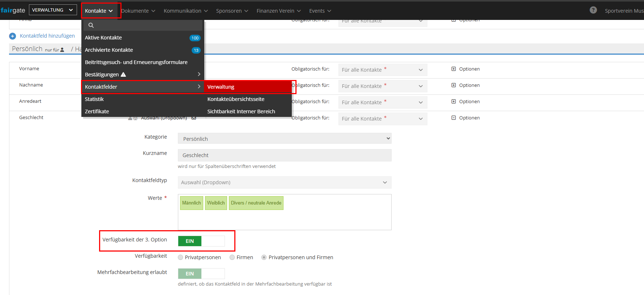The width and height of the screenshot is (644, 295).
Task: Click the plus icon for Vorname Optionen
Action: click(x=453, y=69)
